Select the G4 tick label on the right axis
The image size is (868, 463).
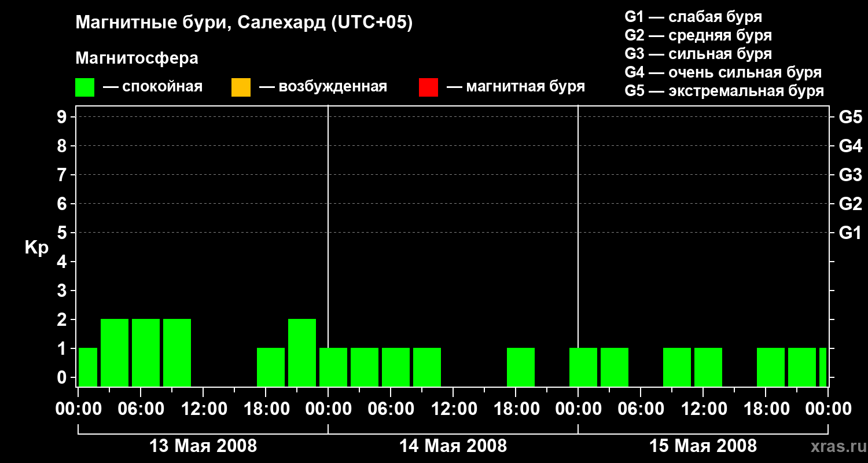pyautogui.click(x=851, y=146)
